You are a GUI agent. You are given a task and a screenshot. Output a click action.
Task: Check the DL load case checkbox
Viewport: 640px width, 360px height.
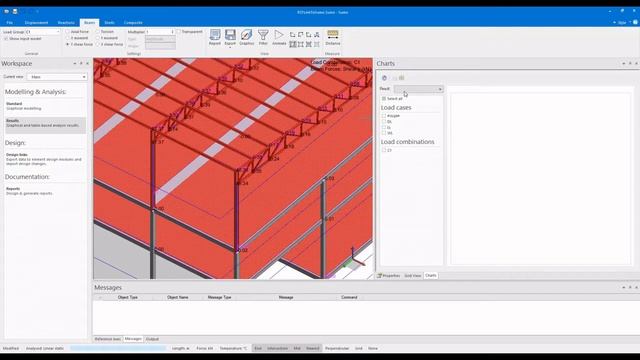384,122
